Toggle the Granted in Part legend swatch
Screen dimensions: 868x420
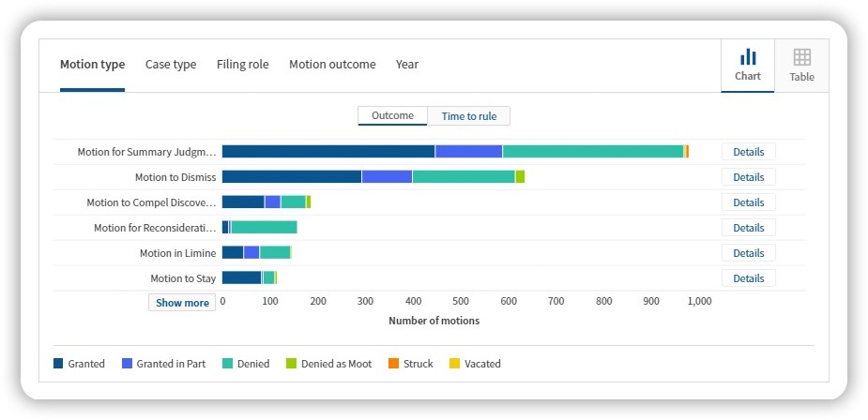(x=127, y=364)
